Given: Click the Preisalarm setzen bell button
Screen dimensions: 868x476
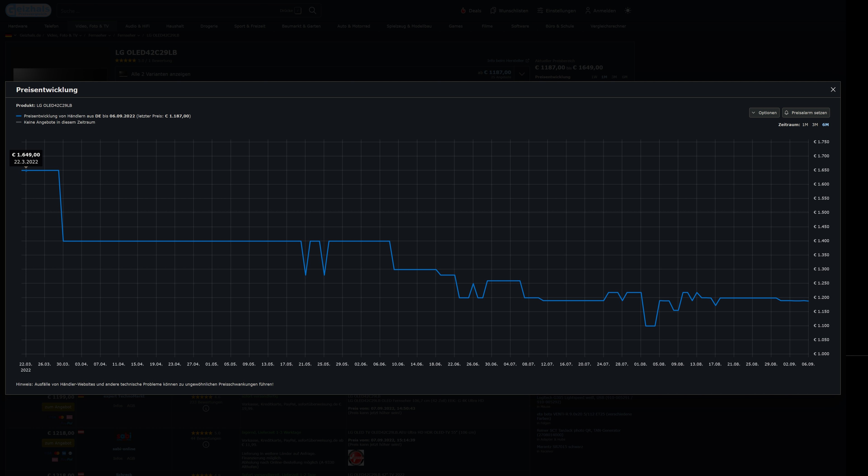Looking at the screenshot, I should (806, 113).
